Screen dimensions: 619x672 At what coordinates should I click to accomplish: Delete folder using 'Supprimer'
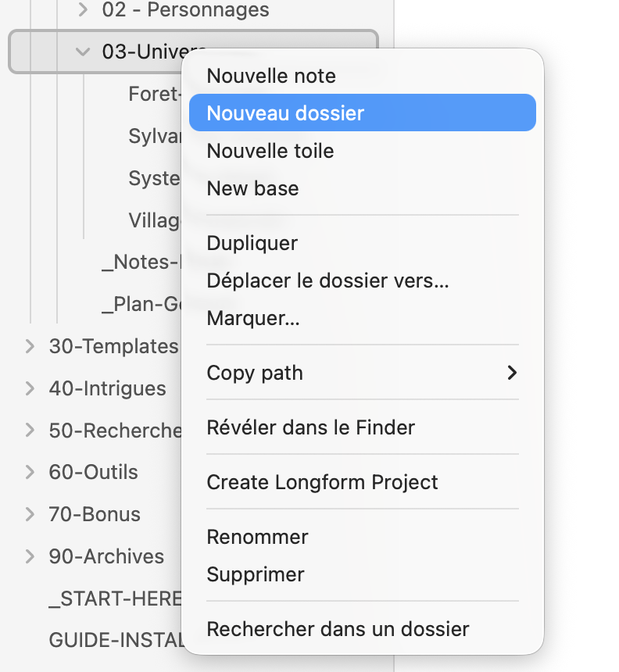(256, 574)
